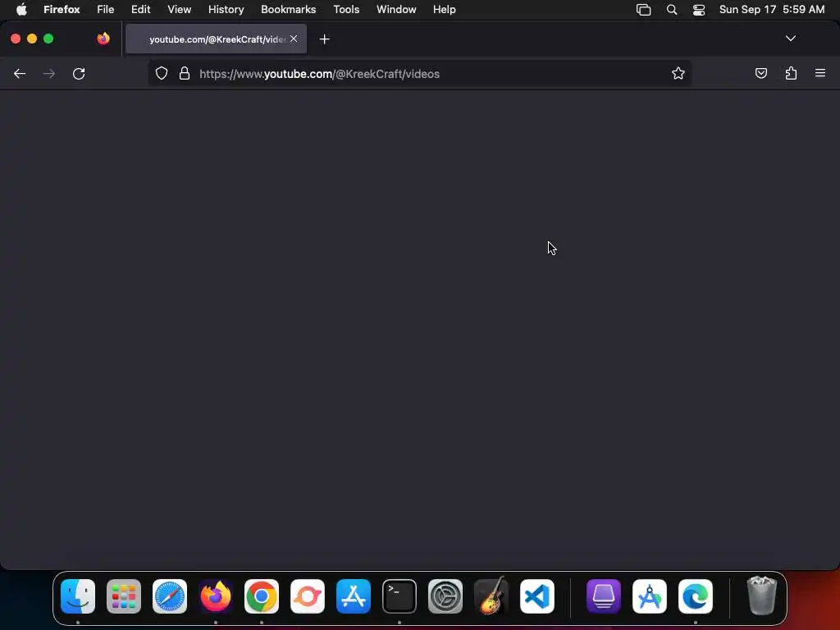Open Finder from the Dock
Screen dimensions: 840x630
point(78,596)
